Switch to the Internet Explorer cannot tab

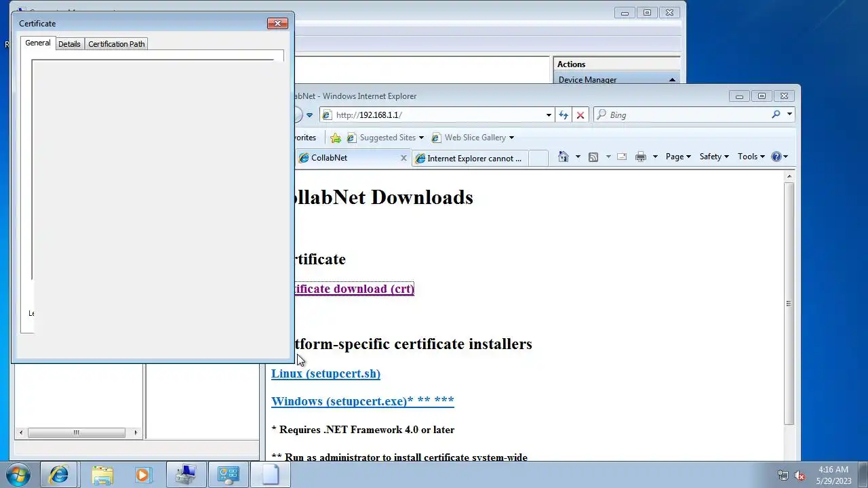pyautogui.click(x=469, y=158)
